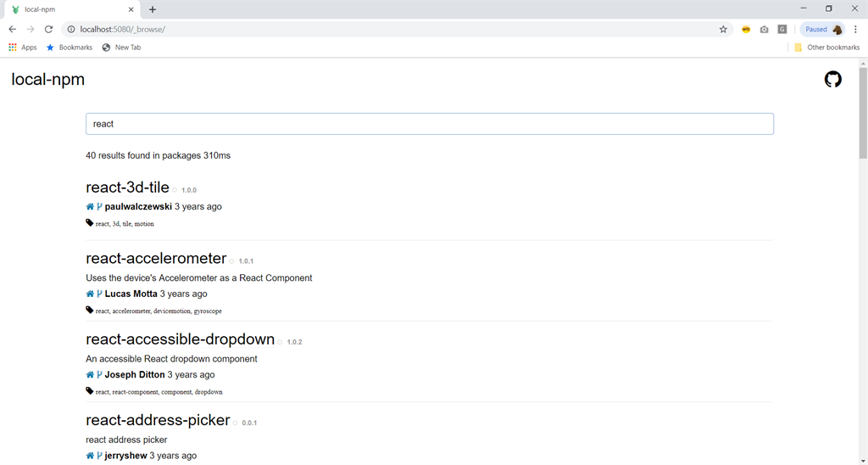Reload the current page
The width and height of the screenshot is (868, 465).
point(48,29)
